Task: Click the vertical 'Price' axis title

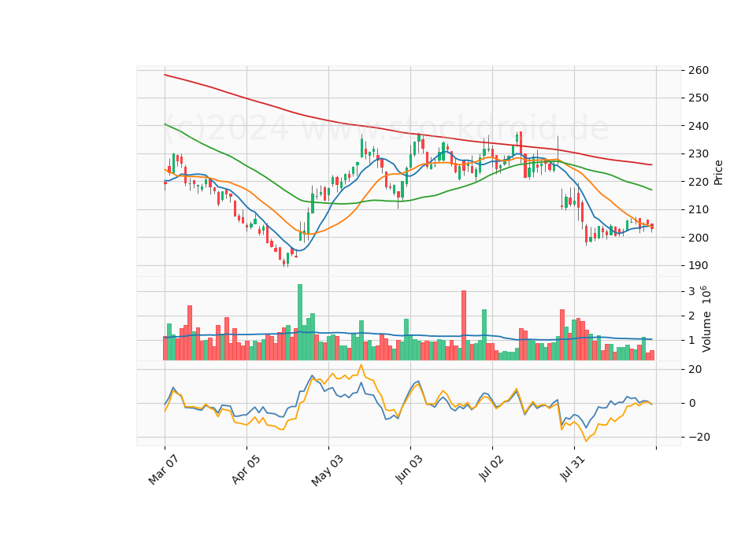Action: (718, 172)
